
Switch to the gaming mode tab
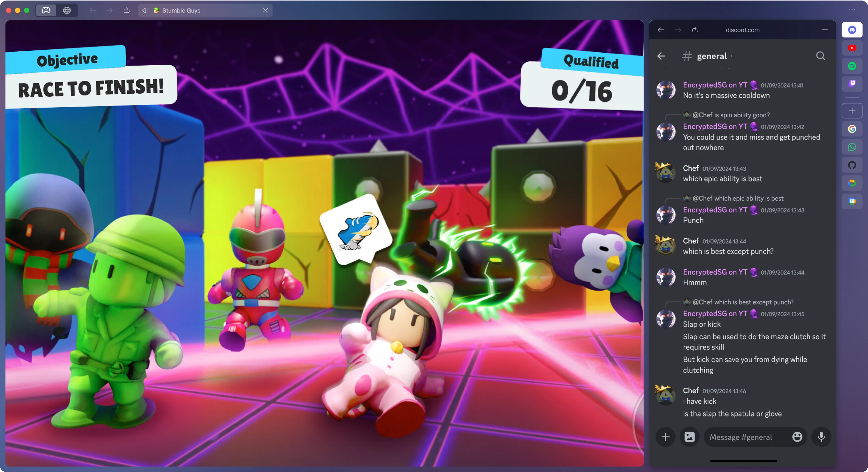[46, 10]
